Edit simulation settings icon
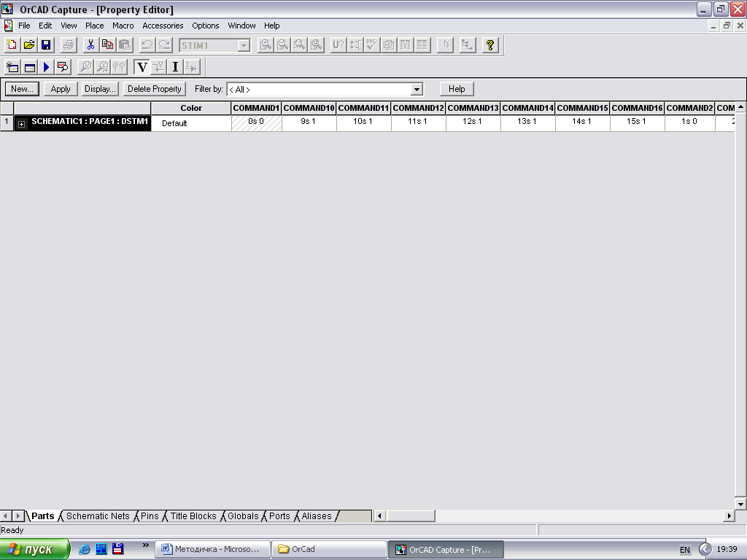747x560 pixels. 29,67
